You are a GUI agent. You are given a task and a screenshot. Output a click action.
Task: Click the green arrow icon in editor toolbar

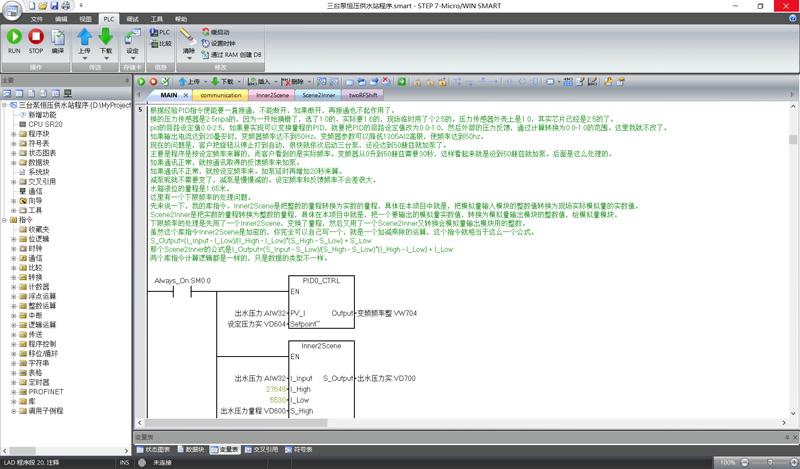(402, 82)
